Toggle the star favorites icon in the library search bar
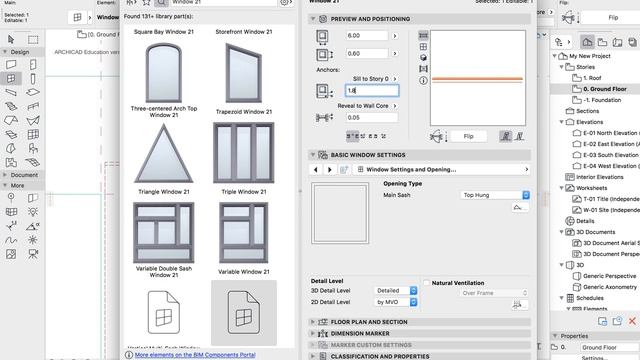 pyautogui.click(x=146, y=2)
